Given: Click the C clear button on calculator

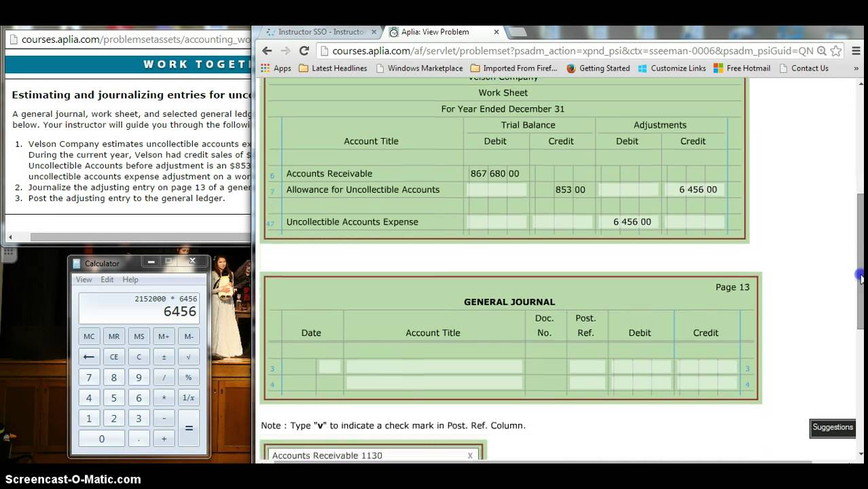Looking at the screenshot, I should (x=139, y=357).
